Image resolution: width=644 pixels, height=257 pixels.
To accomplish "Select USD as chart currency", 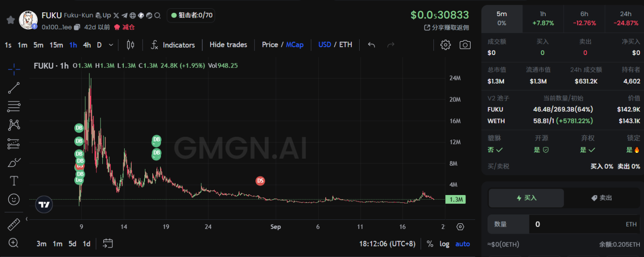I will click(325, 45).
